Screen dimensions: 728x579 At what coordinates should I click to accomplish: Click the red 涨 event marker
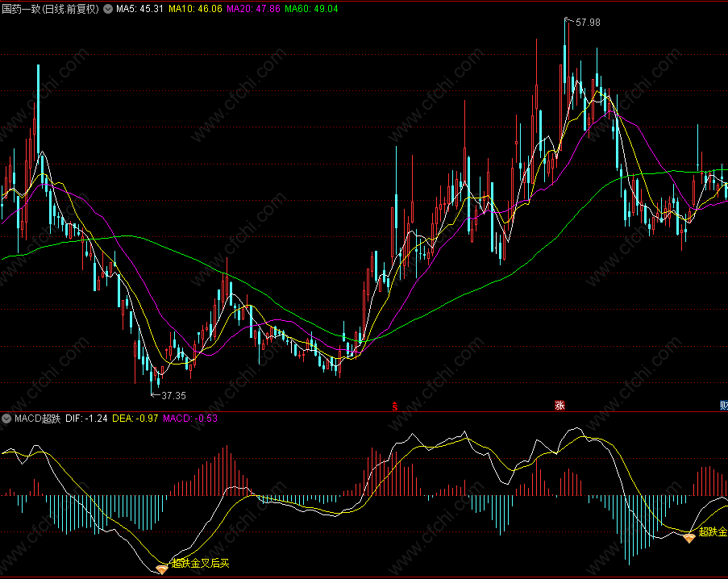(560, 406)
